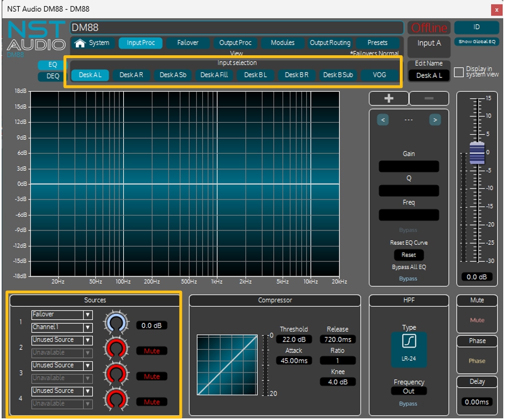Switch to the Output Routing tab
506x420 pixels.
tap(330, 43)
